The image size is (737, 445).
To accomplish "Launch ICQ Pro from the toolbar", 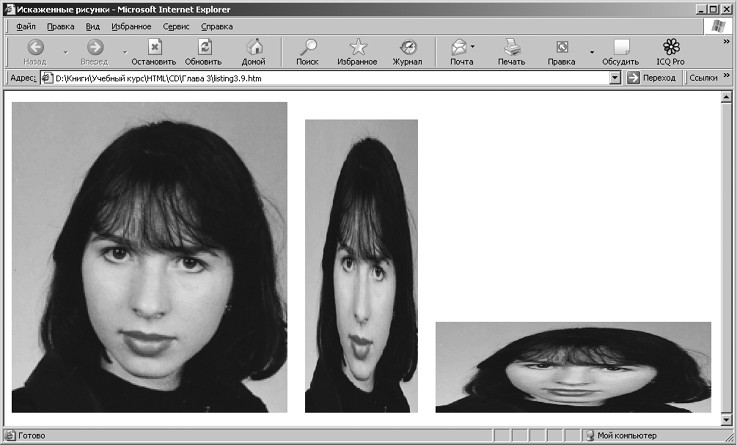I will tap(671, 47).
